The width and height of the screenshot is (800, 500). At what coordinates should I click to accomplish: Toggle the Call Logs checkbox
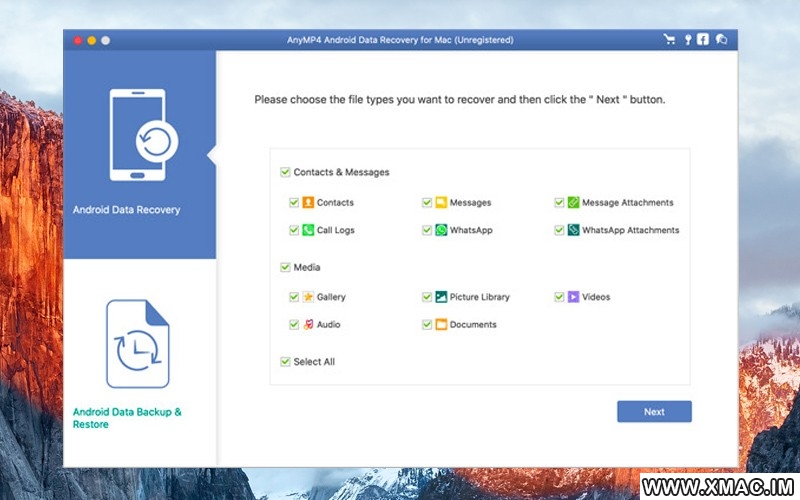pyautogui.click(x=294, y=230)
